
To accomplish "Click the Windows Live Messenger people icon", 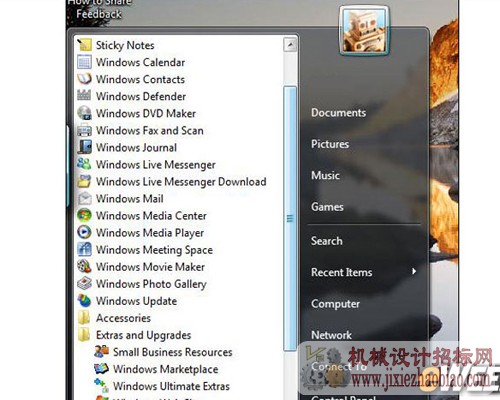I will click(84, 164).
